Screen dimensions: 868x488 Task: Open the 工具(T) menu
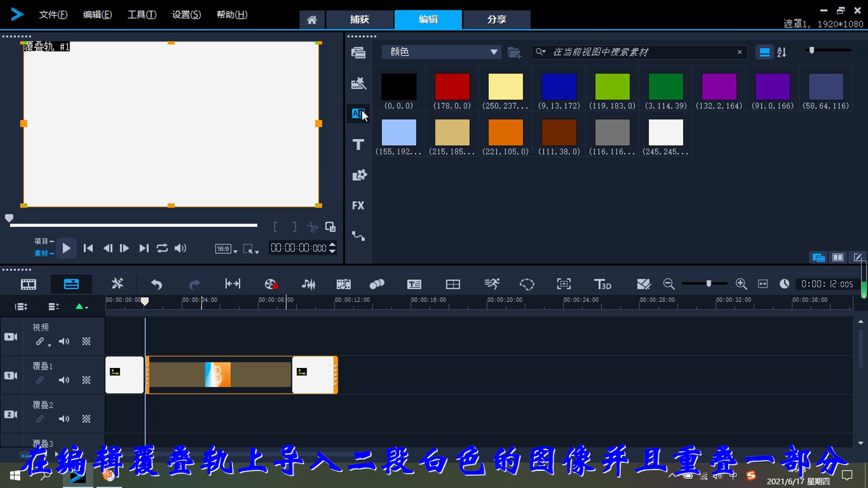coord(142,14)
